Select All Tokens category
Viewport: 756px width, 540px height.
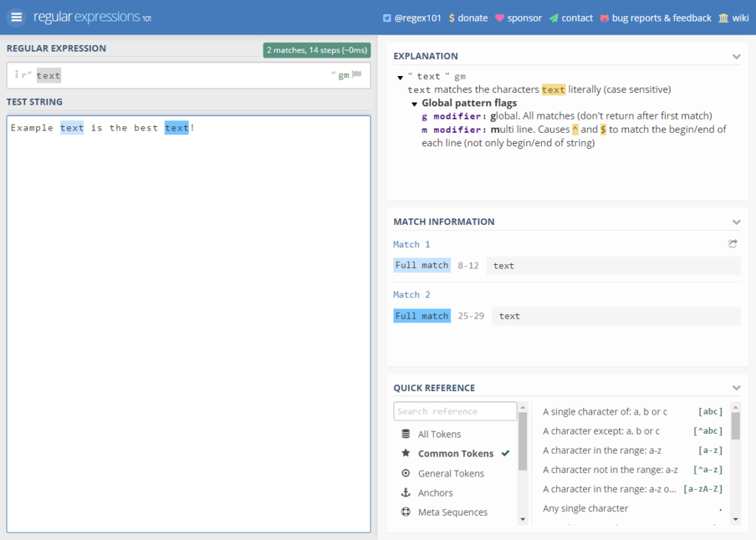tap(439, 434)
